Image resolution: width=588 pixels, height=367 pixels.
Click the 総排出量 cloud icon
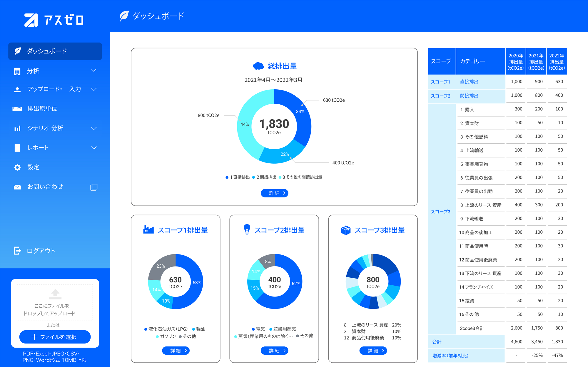pyautogui.click(x=258, y=66)
